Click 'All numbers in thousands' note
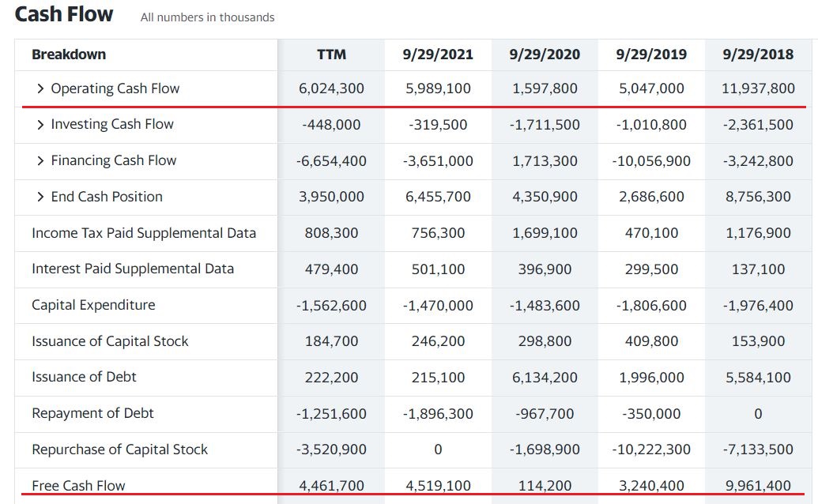This screenshot has width=818, height=504. [207, 17]
